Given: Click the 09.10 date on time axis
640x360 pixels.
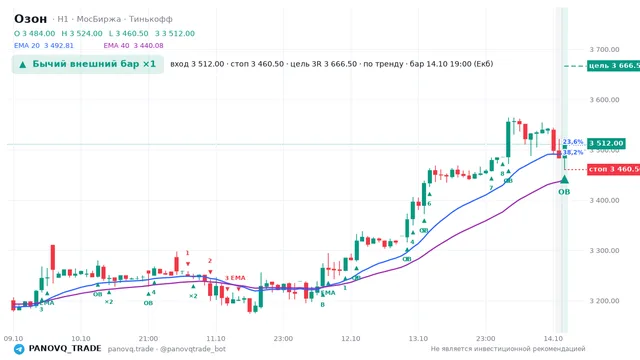Looking at the screenshot, I should pos(13,339).
